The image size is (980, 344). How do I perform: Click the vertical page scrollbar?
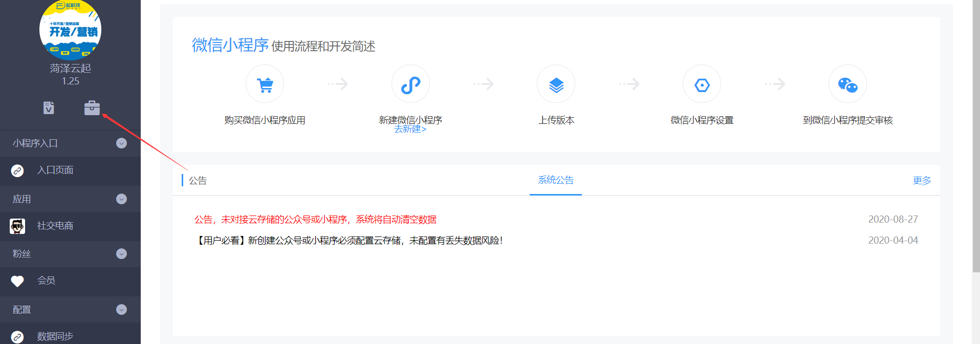[976, 136]
